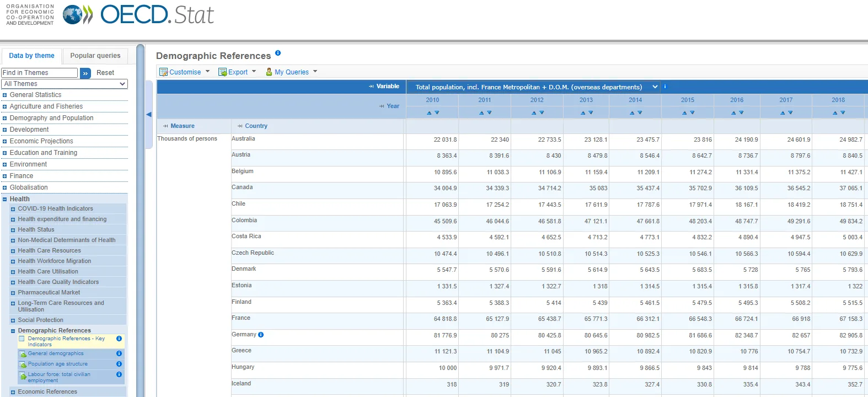Open the Customise dropdown arrow
This screenshot has width=868, height=397.
[207, 72]
